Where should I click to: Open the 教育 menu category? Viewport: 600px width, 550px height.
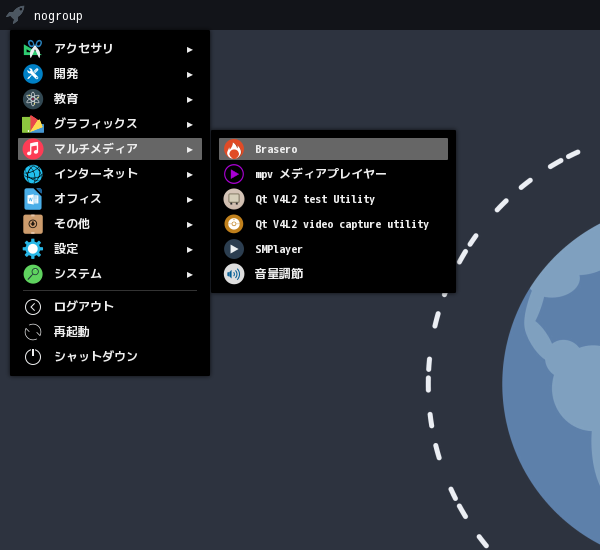point(110,99)
